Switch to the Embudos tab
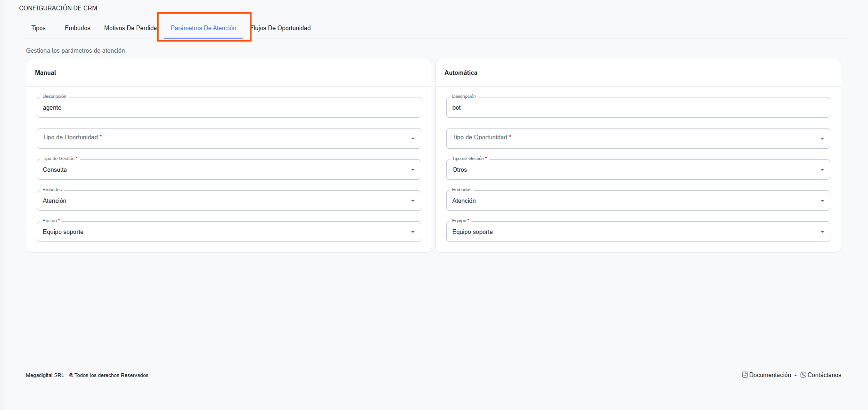The width and height of the screenshot is (868, 410). [78, 28]
